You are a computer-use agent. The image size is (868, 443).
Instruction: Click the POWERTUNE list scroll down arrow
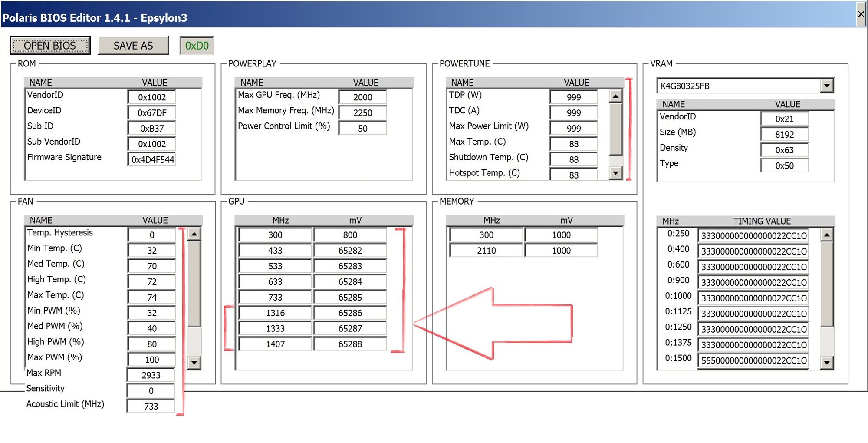[615, 173]
